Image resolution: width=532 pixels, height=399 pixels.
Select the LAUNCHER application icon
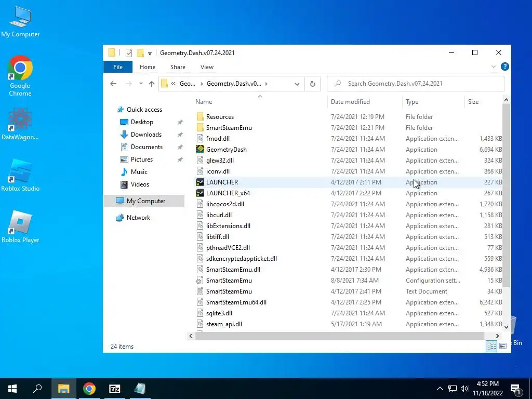point(200,182)
